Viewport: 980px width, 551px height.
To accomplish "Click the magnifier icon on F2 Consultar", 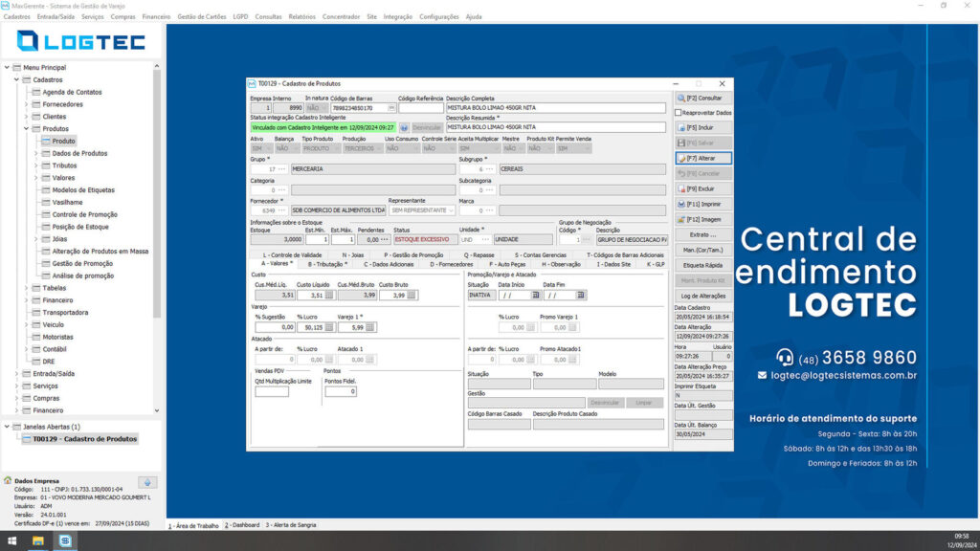I will (x=681, y=99).
